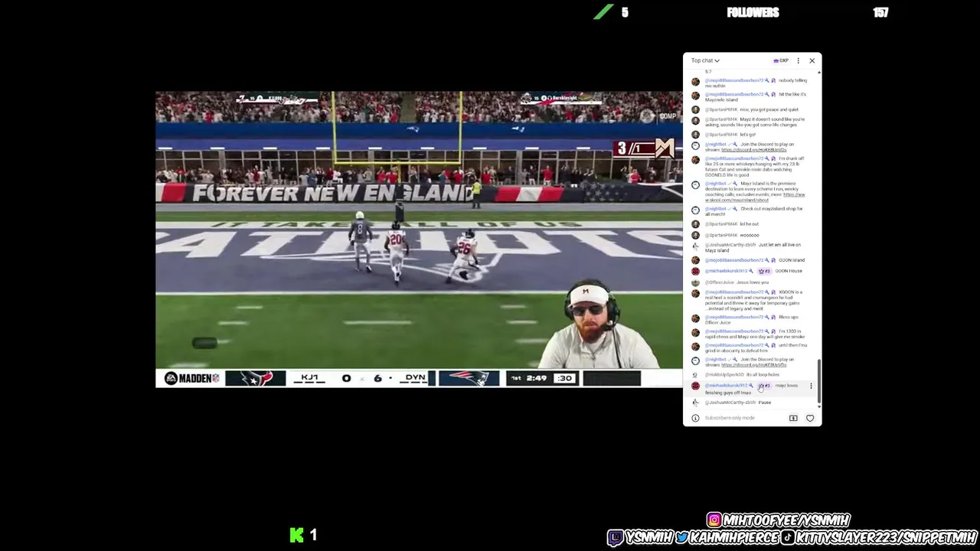Screen dimensions: 980x551
Task: Click the username @HoldsUpSpork30 in chat
Action: pyautogui.click(x=724, y=375)
